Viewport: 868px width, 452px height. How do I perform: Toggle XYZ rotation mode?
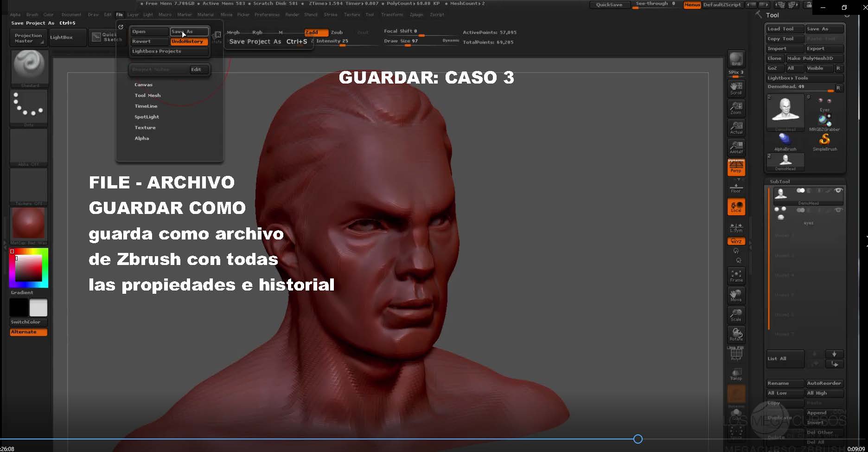coord(736,241)
